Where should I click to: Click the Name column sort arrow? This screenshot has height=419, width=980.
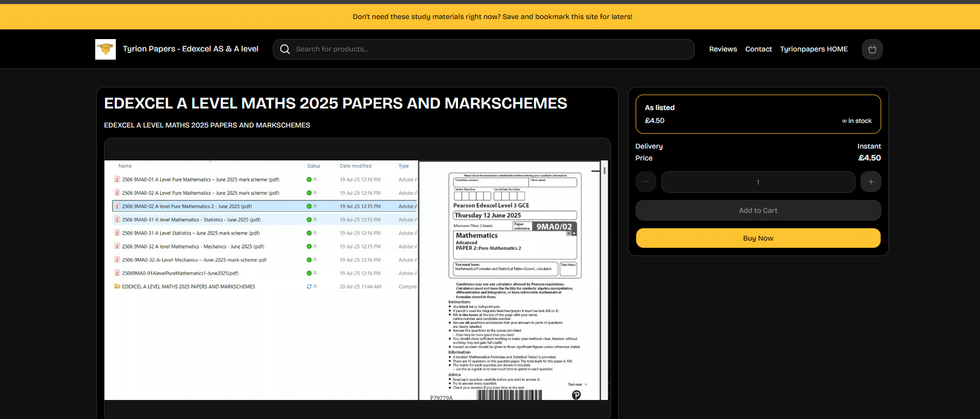(x=210, y=161)
